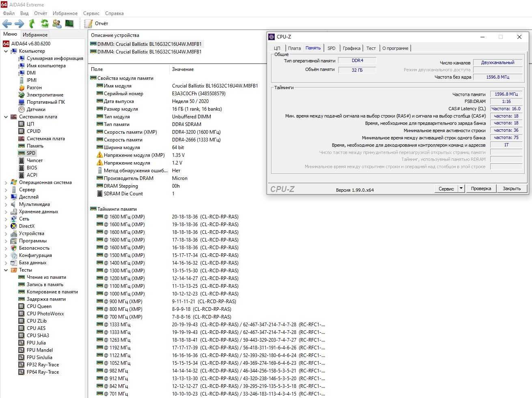
Task: Open the Тест tab in CPU-Z
Action: 371,48
